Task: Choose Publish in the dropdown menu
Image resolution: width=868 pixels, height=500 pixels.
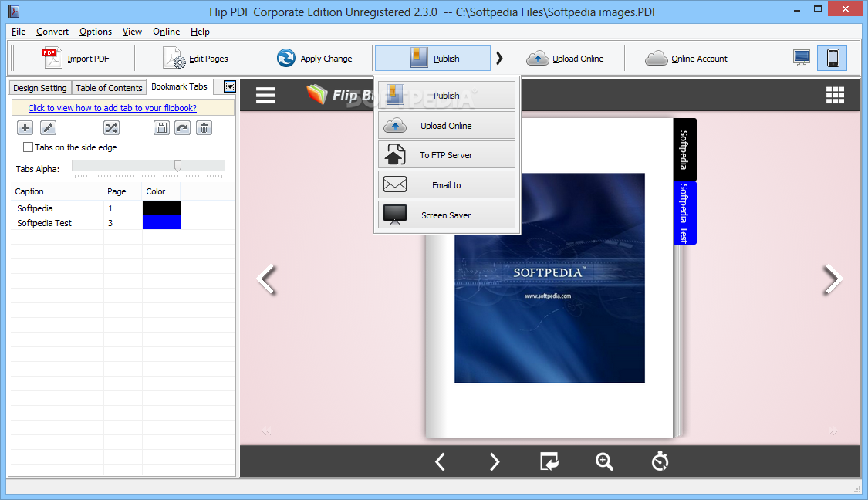Action: pyautogui.click(x=447, y=95)
